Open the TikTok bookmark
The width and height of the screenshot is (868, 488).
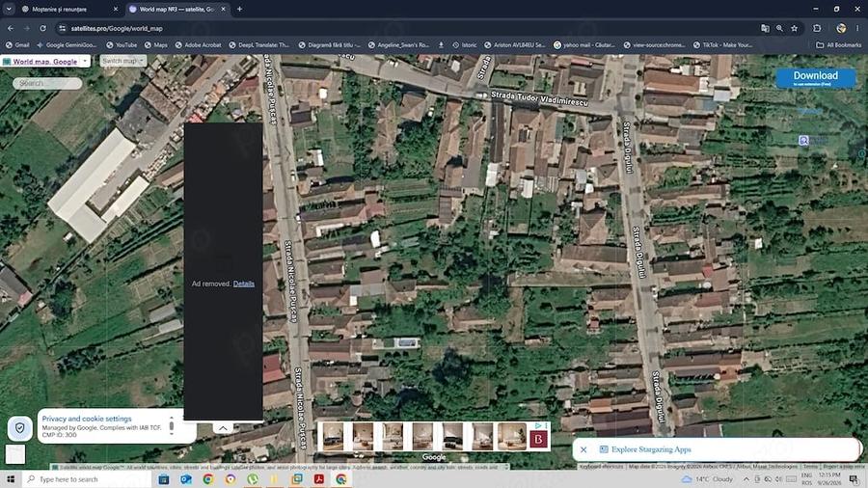pos(723,44)
